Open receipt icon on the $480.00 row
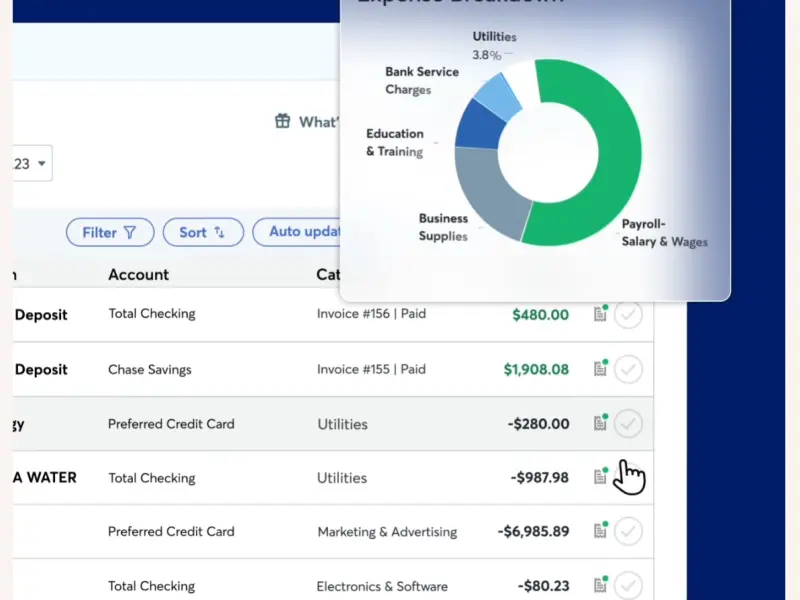800x600 pixels. (600, 314)
